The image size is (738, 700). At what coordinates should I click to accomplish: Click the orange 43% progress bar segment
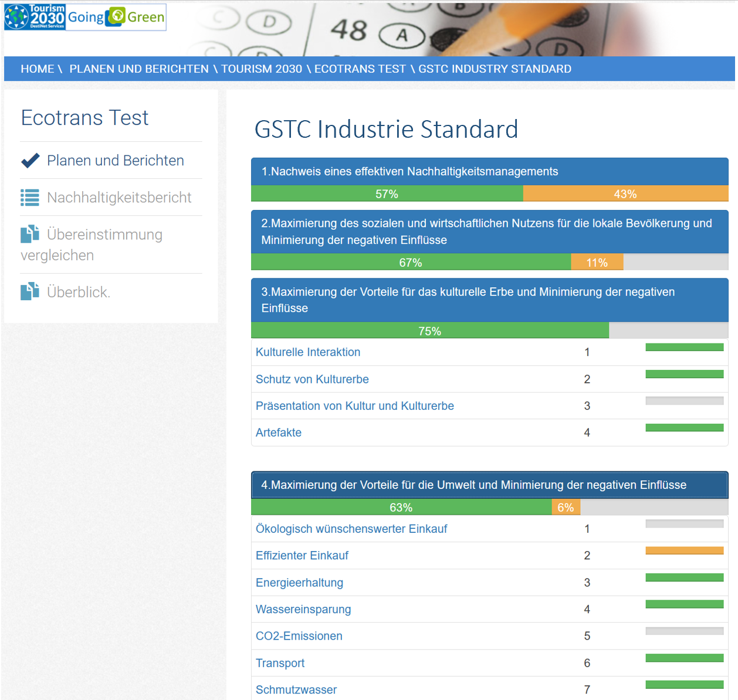(x=625, y=194)
